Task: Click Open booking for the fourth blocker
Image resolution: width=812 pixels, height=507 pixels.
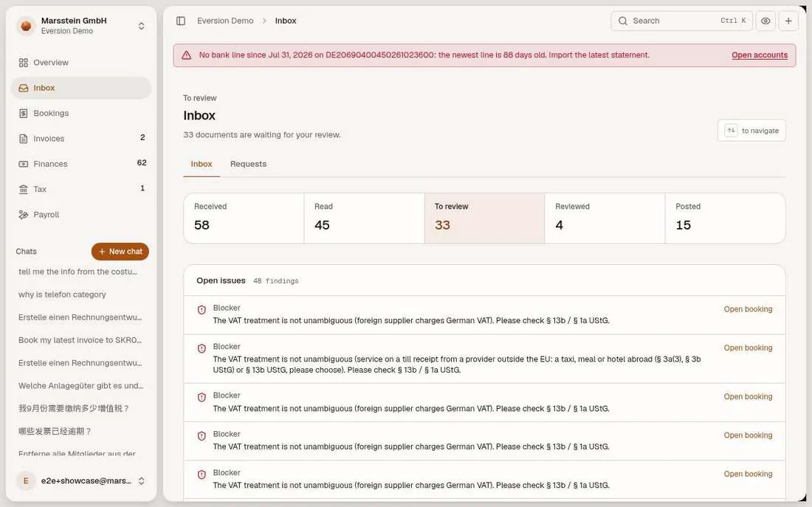Action: pos(748,435)
